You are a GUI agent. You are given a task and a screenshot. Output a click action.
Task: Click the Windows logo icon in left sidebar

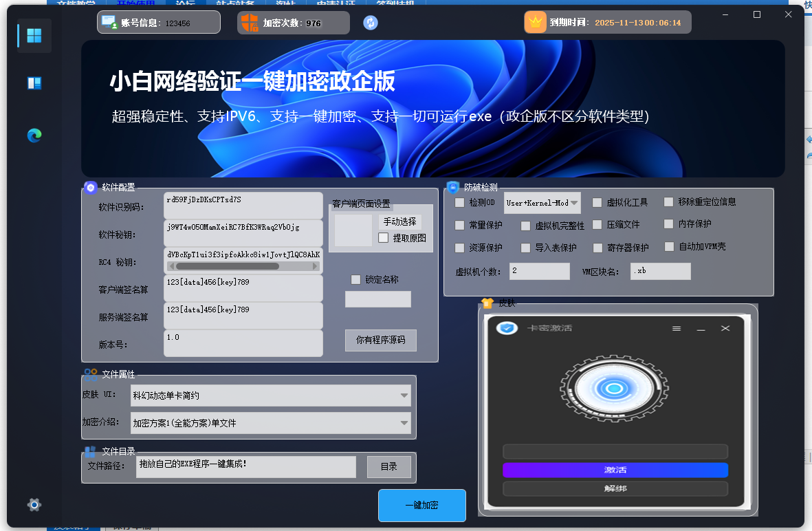pos(34,36)
